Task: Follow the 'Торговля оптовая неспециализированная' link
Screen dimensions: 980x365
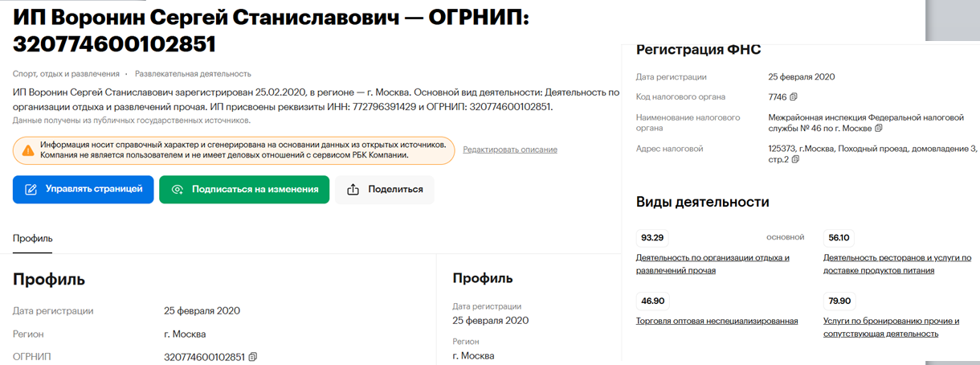Action: tap(717, 321)
